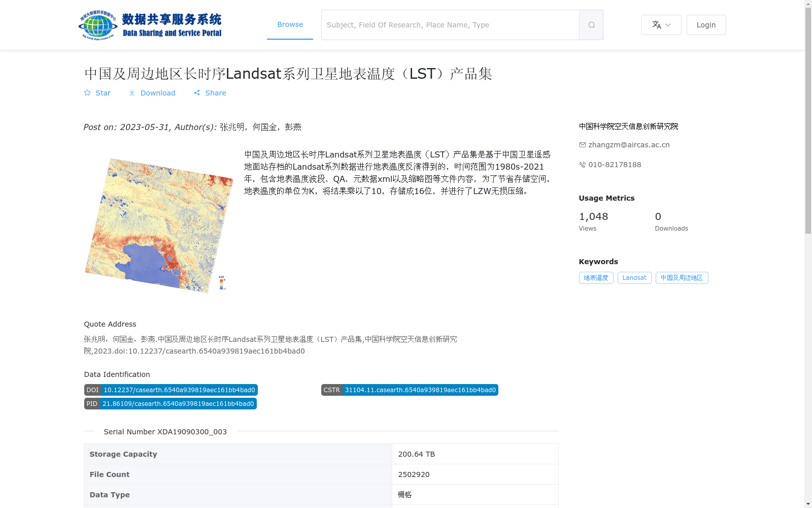This screenshot has height=508, width=812.
Task: Click the language translation icon
Action: pyautogui.click(x=656, y=24)
